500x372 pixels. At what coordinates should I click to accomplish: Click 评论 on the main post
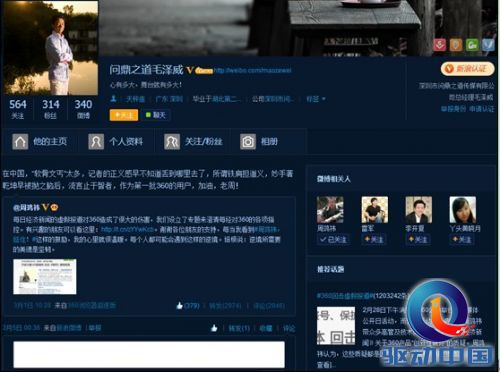click(289, 328)
